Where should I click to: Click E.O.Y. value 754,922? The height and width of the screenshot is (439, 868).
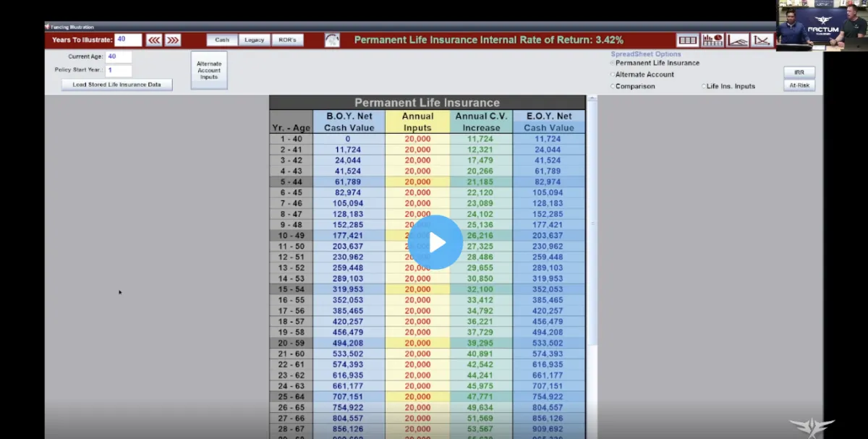(x=548, y=396)
